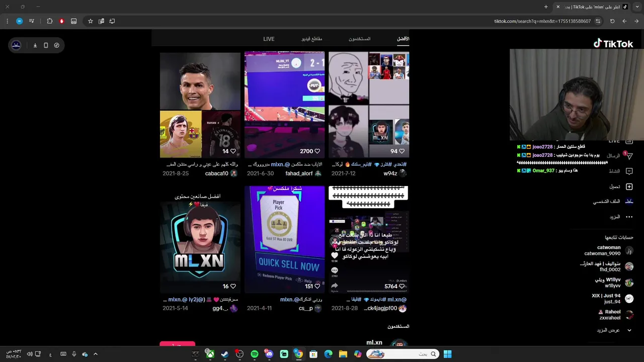Click the browser address bar URL
This screenshot has width=644, height=362.
pos(542,21)
